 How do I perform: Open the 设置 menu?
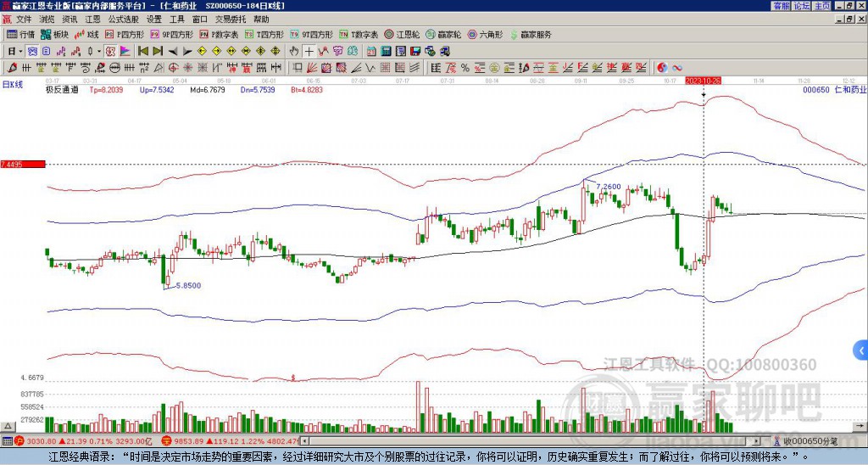(x=154, y=20)
